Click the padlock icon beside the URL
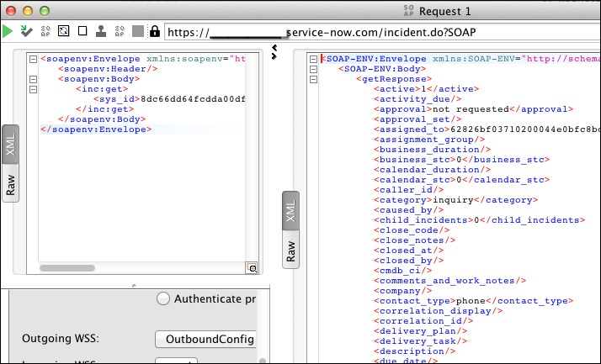 (155, 31)
